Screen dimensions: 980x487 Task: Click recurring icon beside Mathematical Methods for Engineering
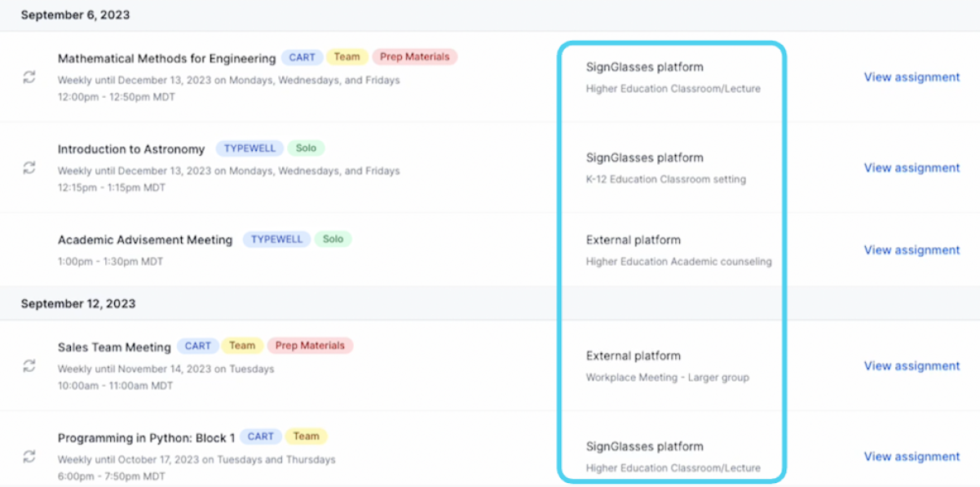click(x=29, y=77)
